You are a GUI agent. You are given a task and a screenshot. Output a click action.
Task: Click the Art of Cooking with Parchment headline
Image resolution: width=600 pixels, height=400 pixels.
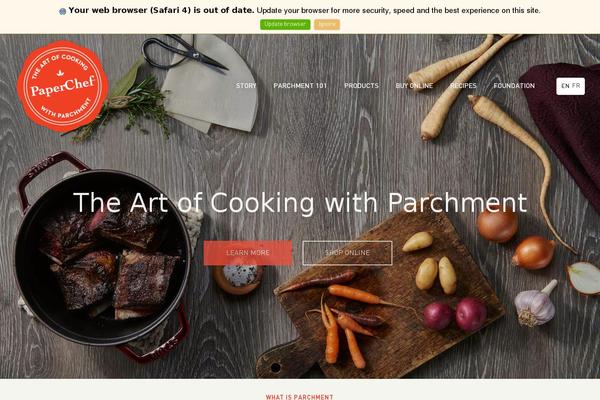pos(300,202)
